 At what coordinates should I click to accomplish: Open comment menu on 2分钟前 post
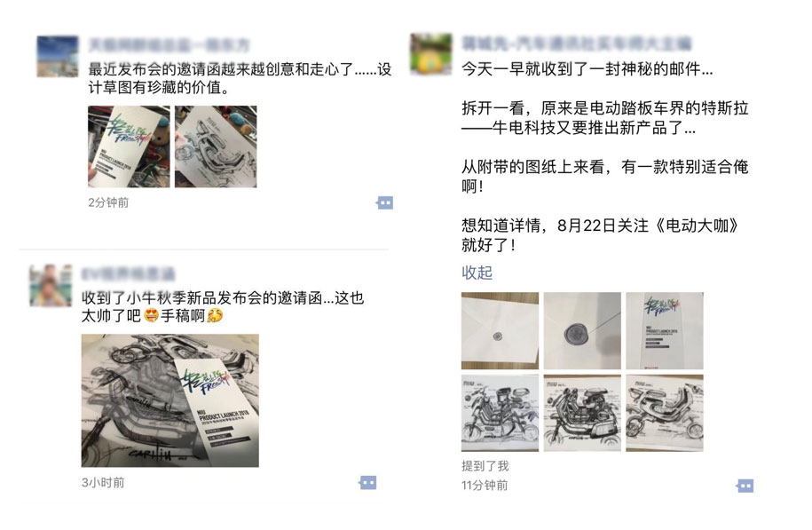[x=385, y=202]
